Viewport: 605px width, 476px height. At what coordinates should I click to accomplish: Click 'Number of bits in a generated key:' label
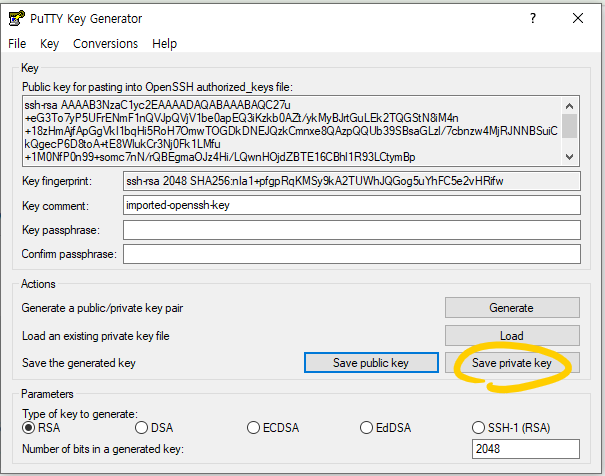(103, 449)
